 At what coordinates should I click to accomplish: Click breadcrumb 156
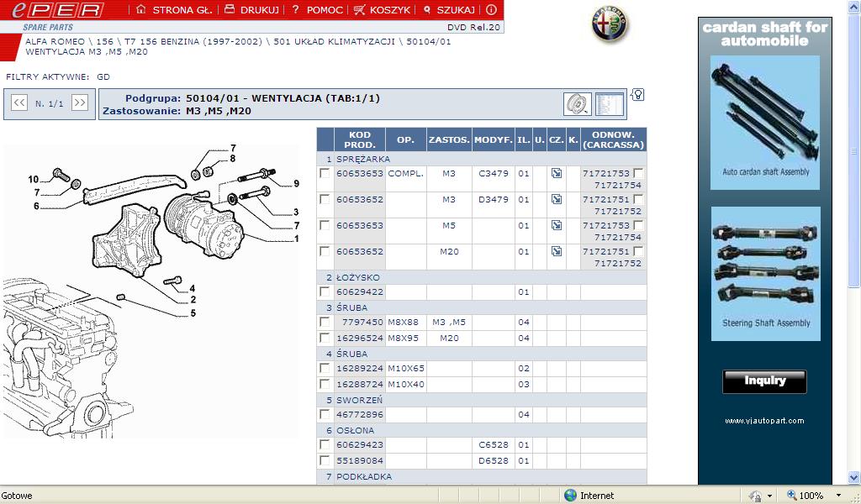[x=104, y=42]
